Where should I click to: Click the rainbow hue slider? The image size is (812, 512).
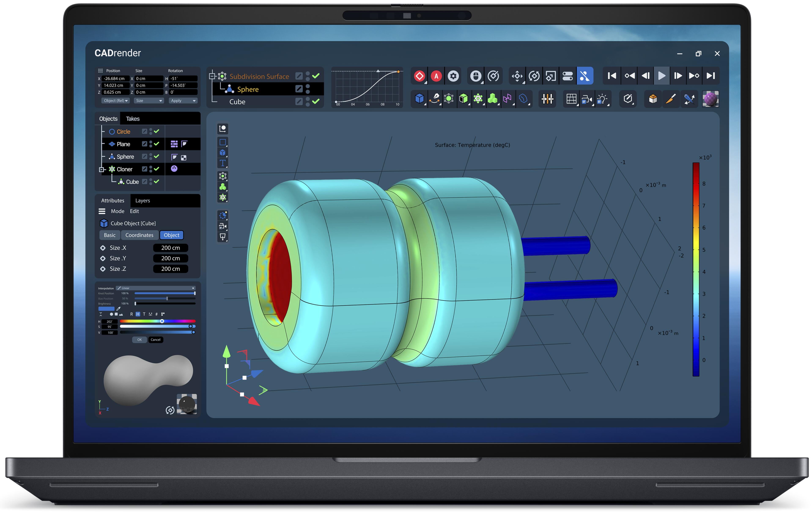158,321
